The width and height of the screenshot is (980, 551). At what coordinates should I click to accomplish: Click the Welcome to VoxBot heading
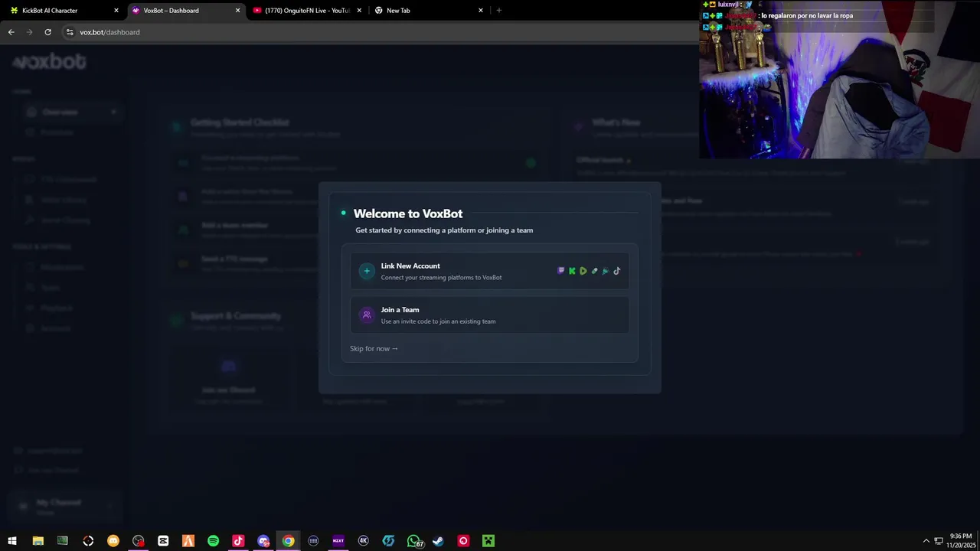click(x=408, y=214)
